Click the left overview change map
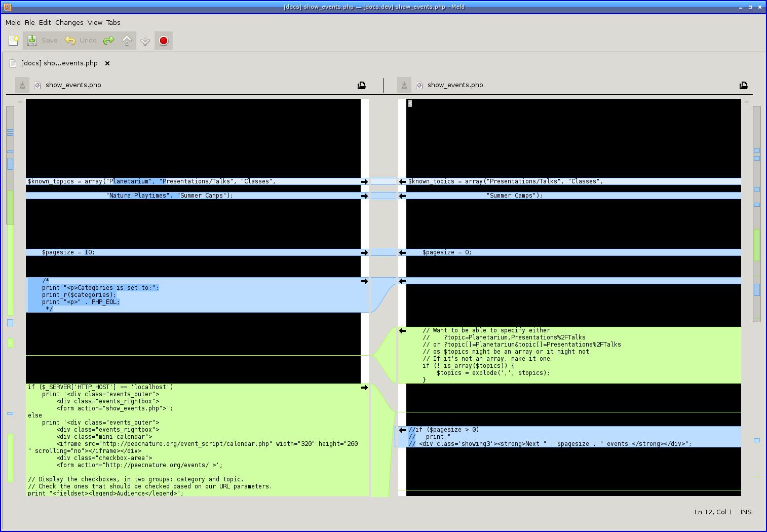 pyautogui.click(x=10, y=294)
